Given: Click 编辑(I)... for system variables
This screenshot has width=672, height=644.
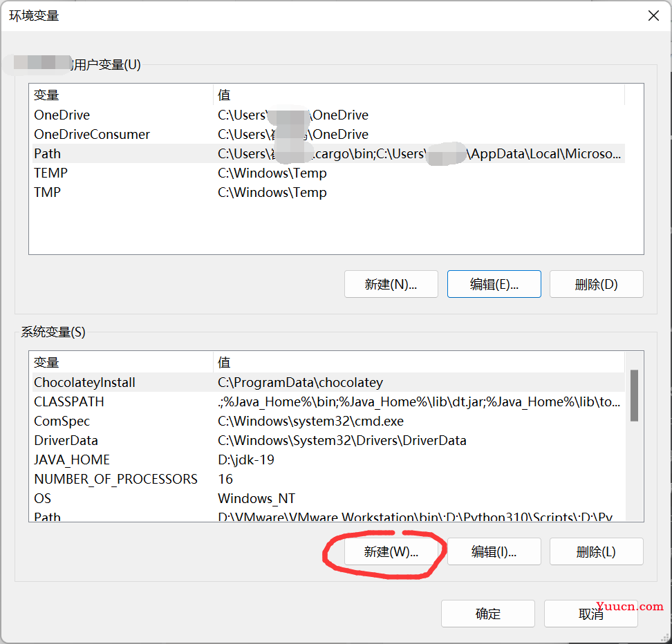Looking at the screenshot, I should [x=494, y=551].
